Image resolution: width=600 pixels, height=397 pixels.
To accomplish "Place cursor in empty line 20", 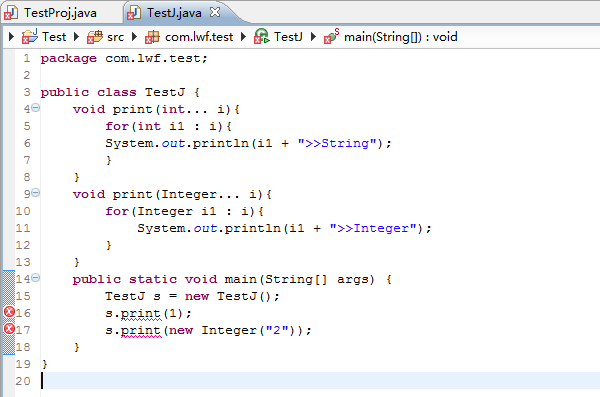I will (x=320, y=381).
